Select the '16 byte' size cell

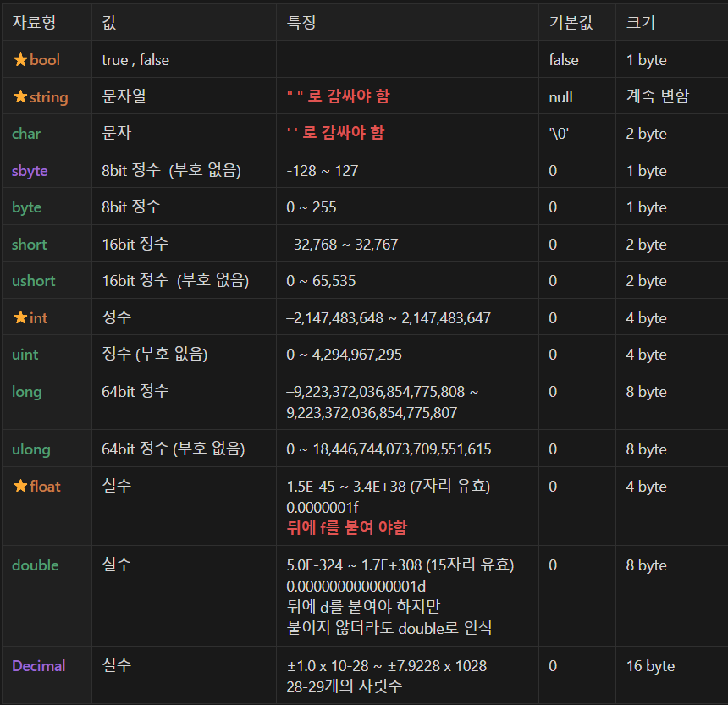[x=650, y=666]
